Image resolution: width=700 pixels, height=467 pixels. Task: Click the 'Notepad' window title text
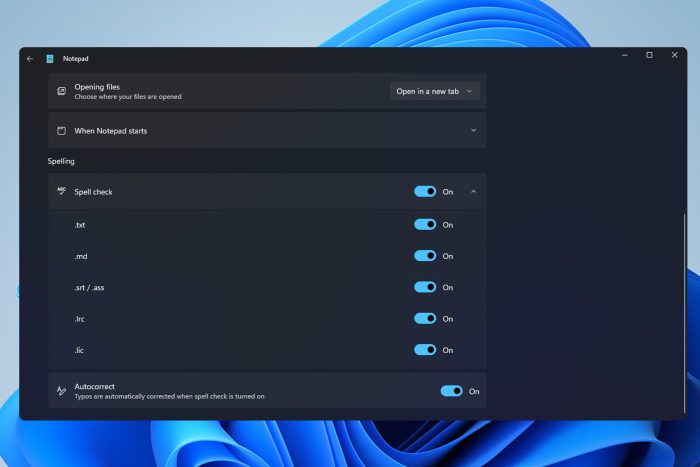coord(75,58)
